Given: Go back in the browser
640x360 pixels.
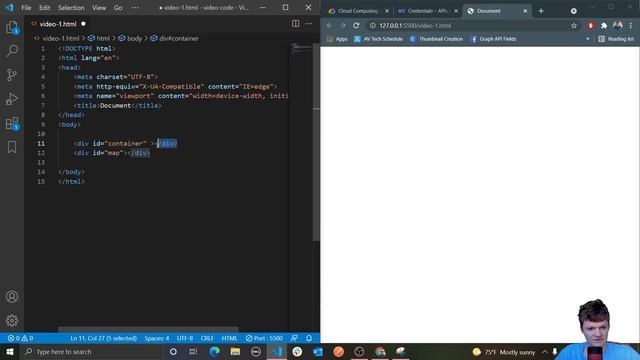Looking at the screenshot, I should [329, 25].
